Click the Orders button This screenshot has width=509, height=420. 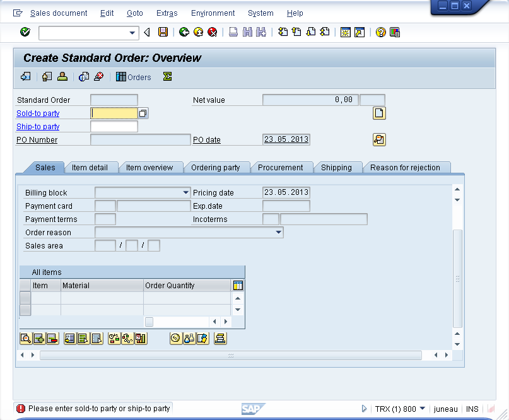[134, 77]
